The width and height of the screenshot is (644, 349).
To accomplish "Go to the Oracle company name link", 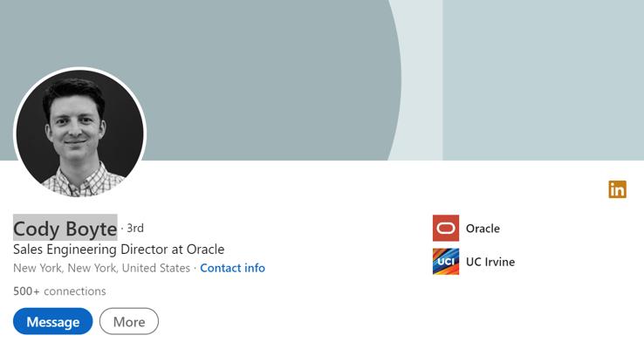I will click(x=483, y=229).
